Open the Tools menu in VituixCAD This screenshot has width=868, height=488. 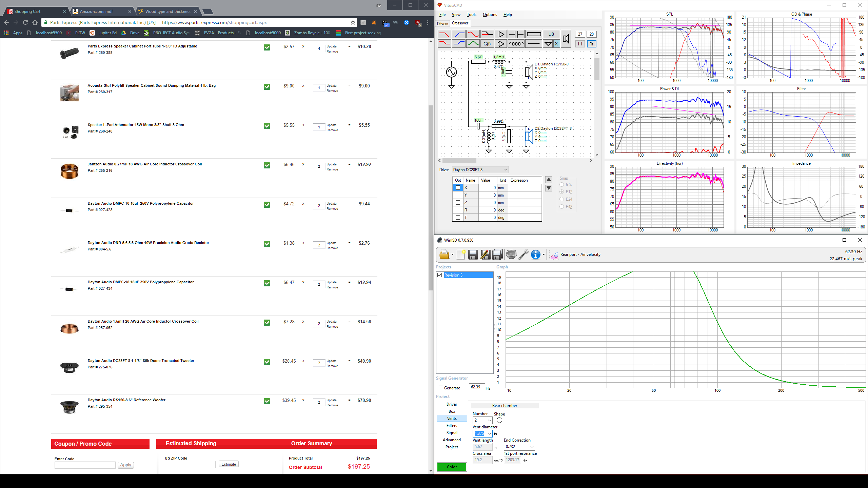[471, 15]
